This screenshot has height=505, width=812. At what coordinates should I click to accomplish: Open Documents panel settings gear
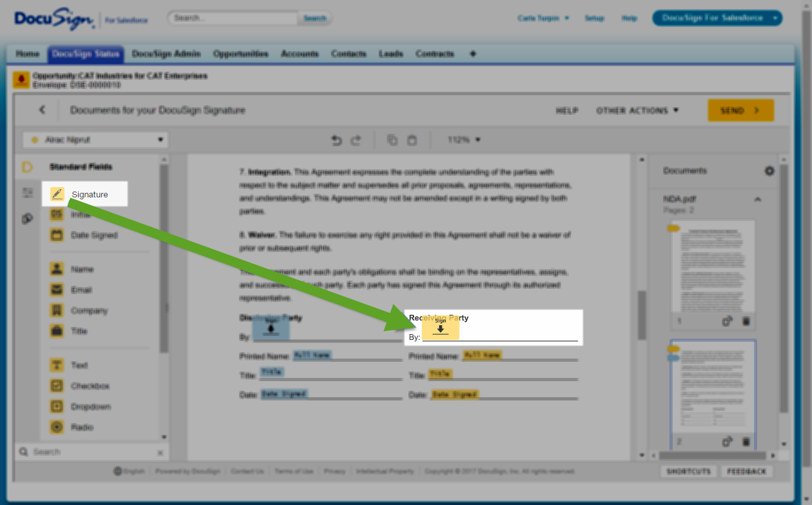tap(769, 171)
